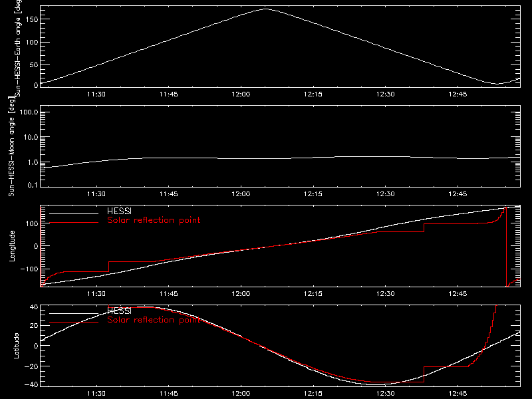Click the -20 tick on the Latitude axis
Image resolution: width=532 pixels, height=399 pixels.
tap(31, 366)
